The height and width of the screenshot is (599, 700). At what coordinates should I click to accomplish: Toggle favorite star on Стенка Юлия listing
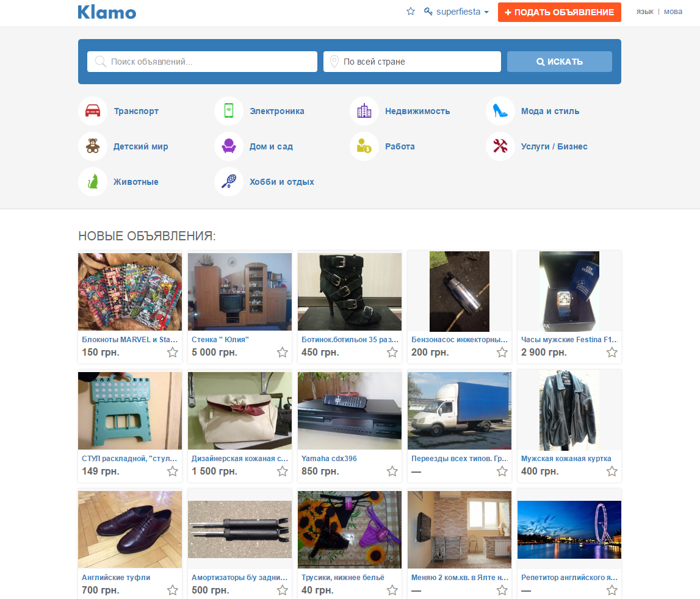tap(282, 353)
